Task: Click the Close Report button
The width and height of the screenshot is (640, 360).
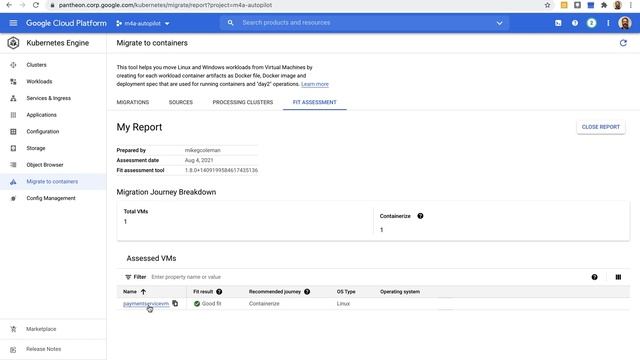Action: click(600, 127)
